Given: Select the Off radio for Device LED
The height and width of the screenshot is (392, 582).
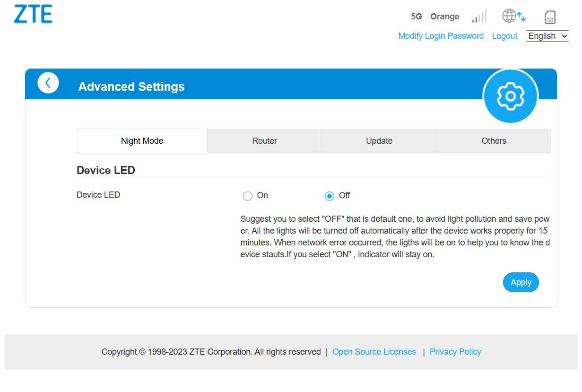Looking at the screenshot, I should pyautogui.click(x=330, y=196).
